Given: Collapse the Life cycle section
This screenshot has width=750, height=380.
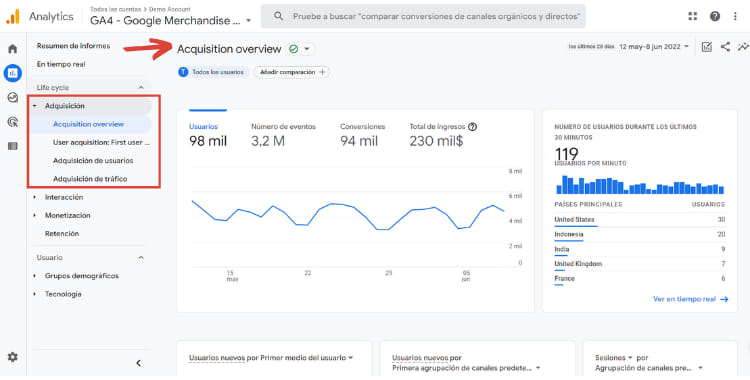Looking at the screenshot, I should (141, 88).
